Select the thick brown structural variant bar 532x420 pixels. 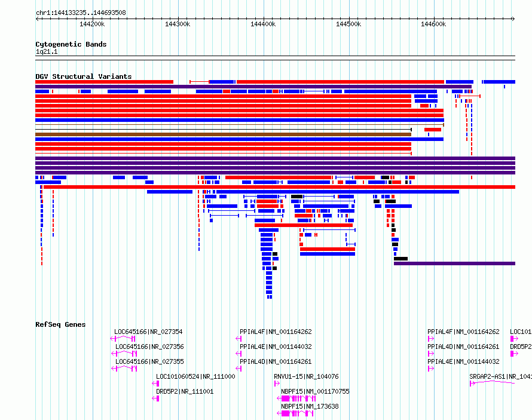223,134
